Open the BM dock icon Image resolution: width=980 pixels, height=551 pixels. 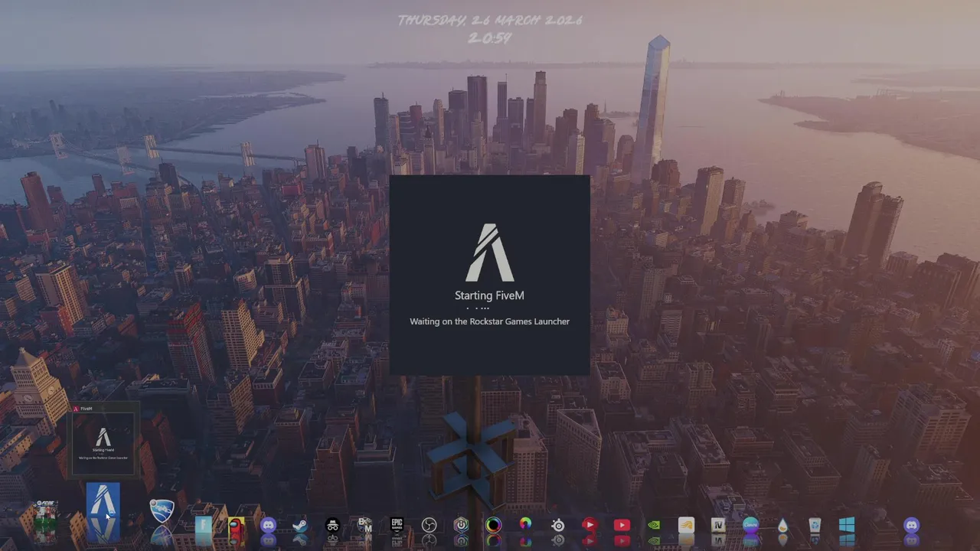(x=364, y=525)
